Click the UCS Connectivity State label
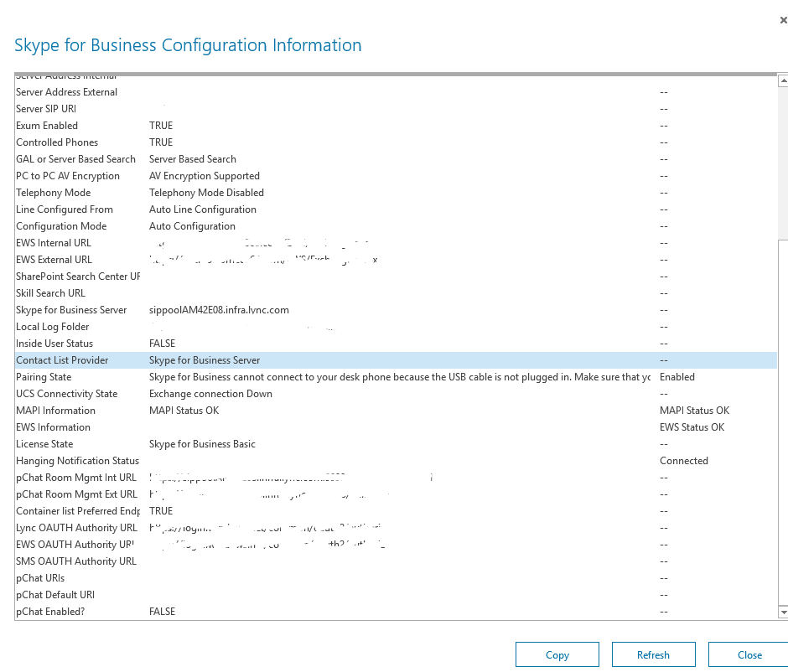This screenshot has width=788, height=672. click(67, 394)
